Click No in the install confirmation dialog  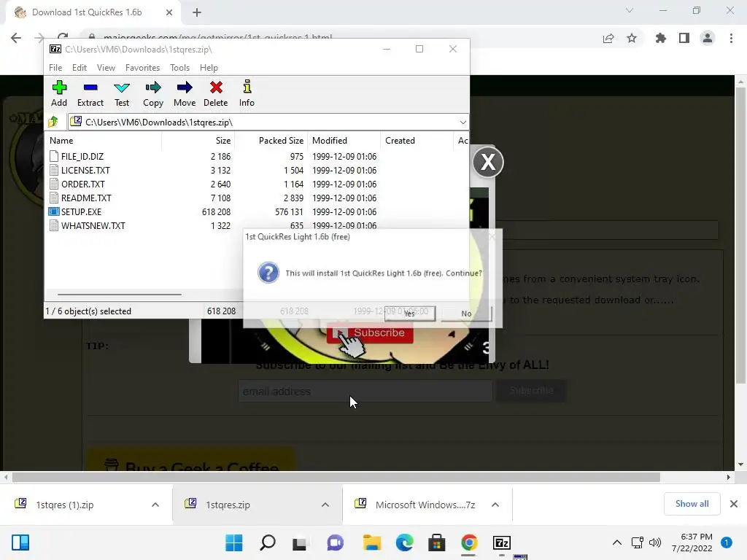tap(466, 314)
